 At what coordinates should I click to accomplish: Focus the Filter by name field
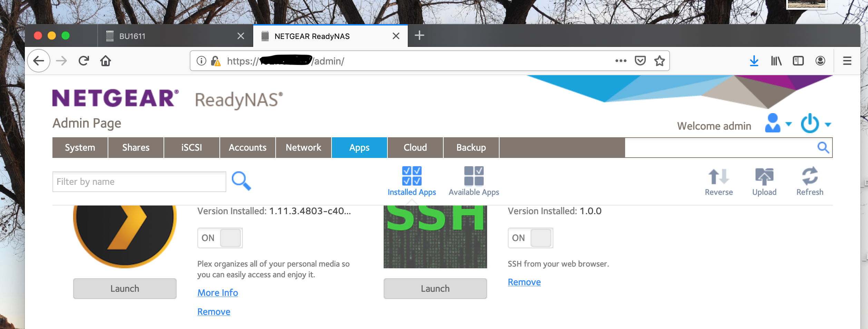pyautogui.click(x=139, y=182)
